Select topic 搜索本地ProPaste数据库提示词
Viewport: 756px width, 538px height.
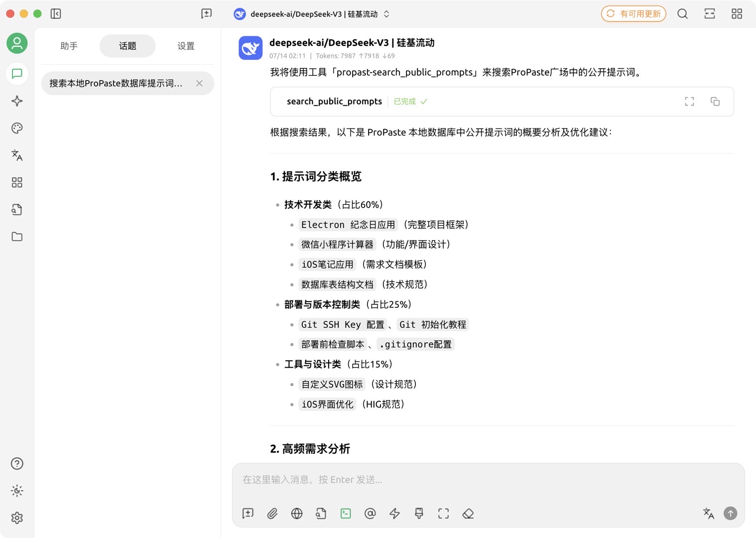coord(127,83)
